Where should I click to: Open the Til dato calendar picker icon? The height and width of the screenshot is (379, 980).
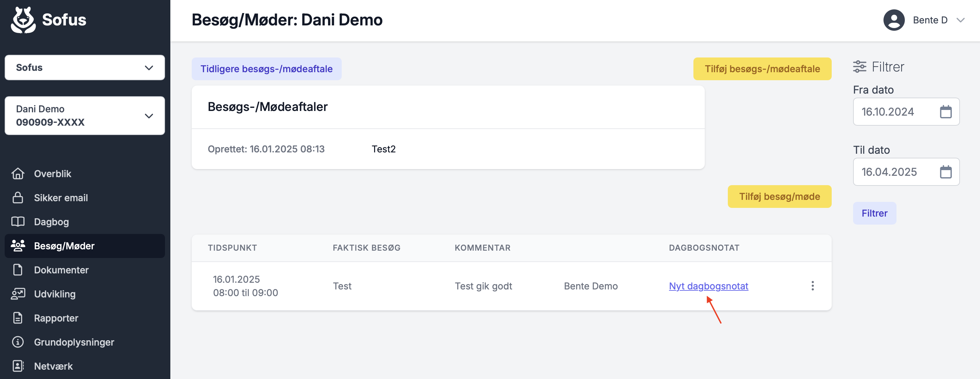click(x=945, y=172)
